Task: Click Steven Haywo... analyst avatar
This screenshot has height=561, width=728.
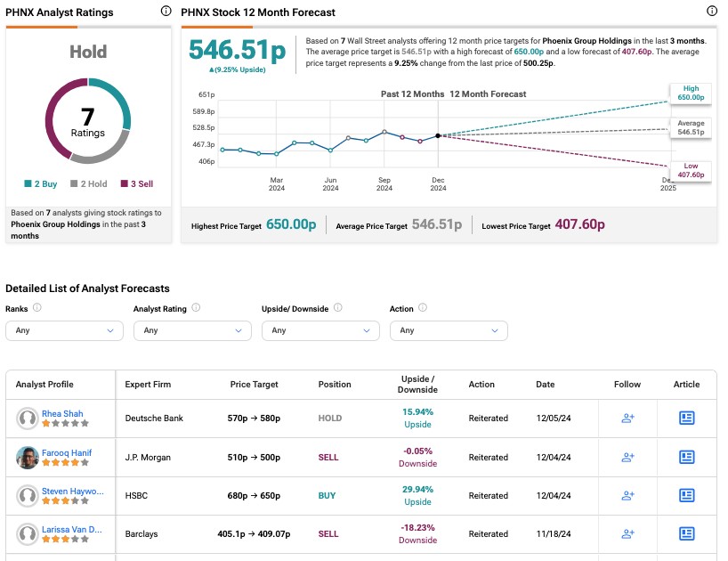Action: [x=27, y=495]
